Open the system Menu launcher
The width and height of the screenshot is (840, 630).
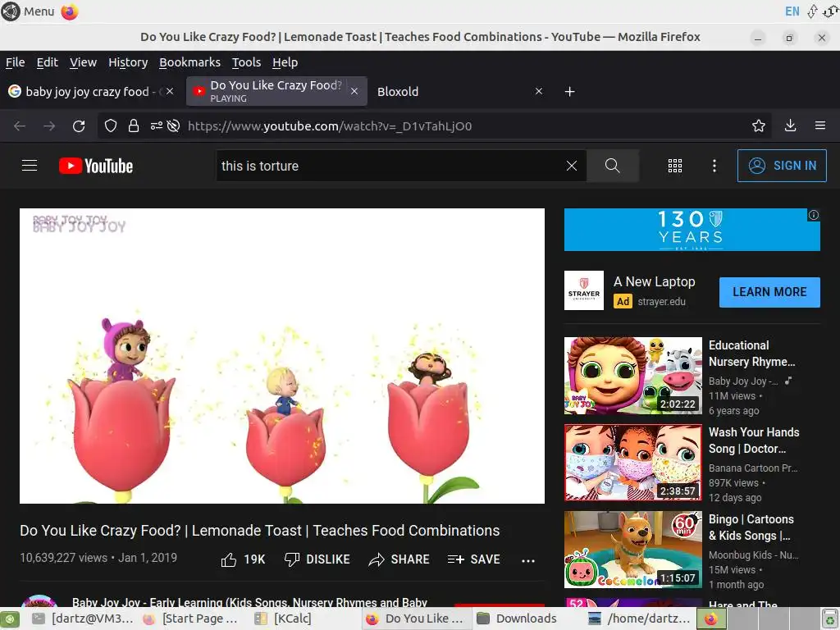click(28, 11)
